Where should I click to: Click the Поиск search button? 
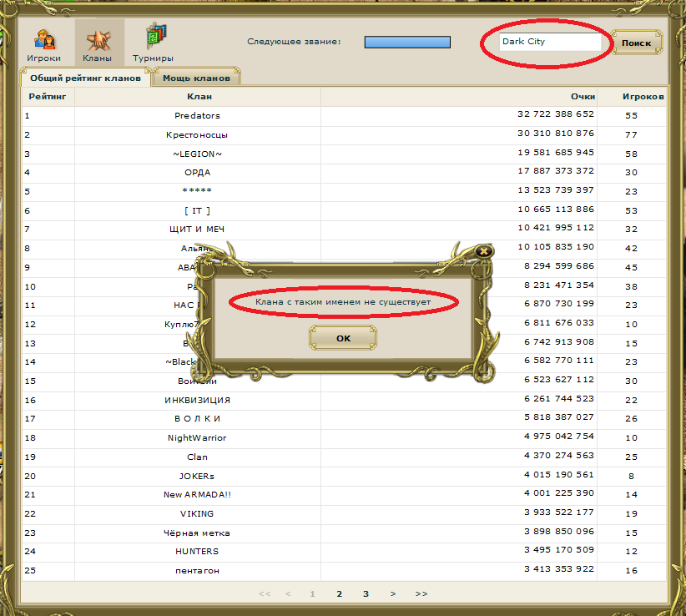(x=637, y=43)
